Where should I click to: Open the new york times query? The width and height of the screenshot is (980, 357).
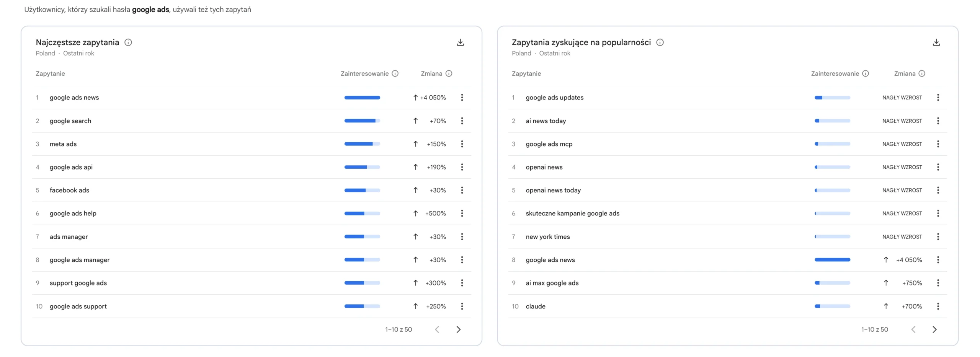548,237
